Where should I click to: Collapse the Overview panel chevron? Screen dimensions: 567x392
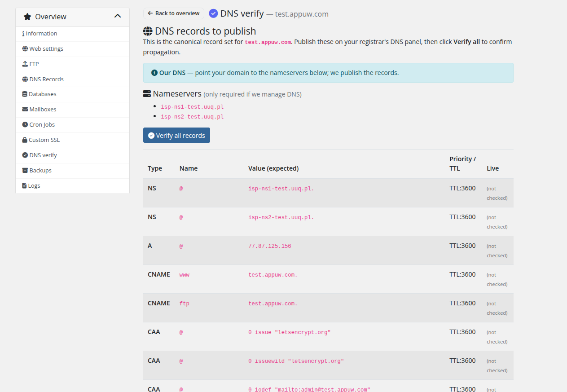pos(118,16)
